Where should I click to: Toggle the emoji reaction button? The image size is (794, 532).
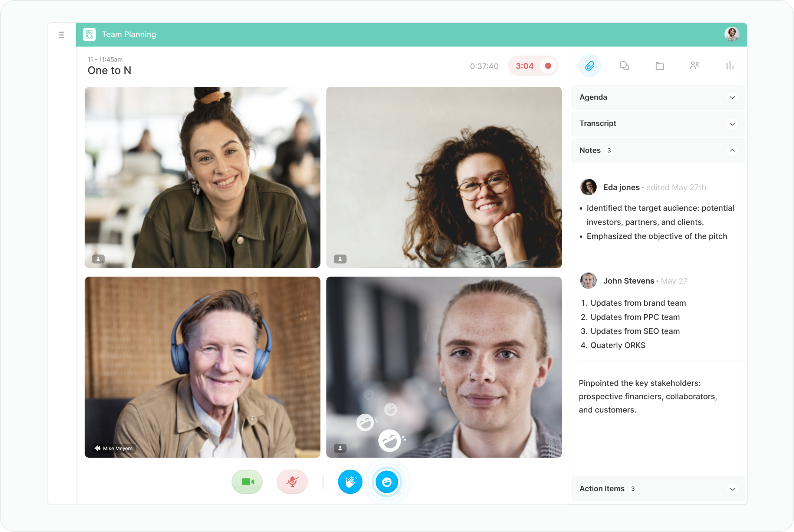[386, 482]
